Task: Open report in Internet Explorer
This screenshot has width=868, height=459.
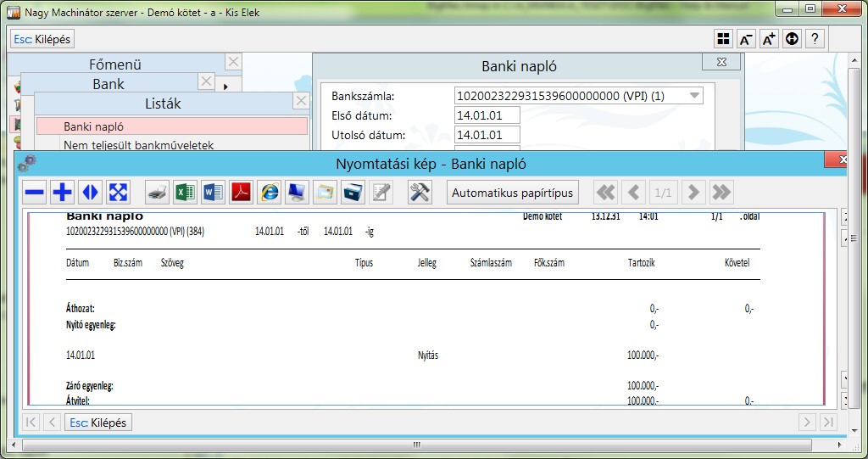Action: pyautogui.click(x=270, y=193)
